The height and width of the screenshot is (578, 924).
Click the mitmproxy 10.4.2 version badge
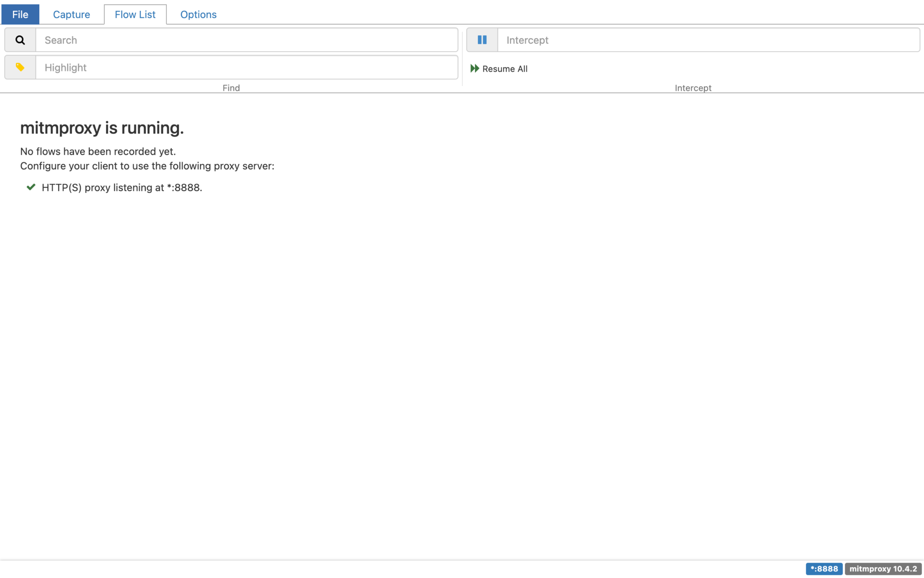click(883, 569)
